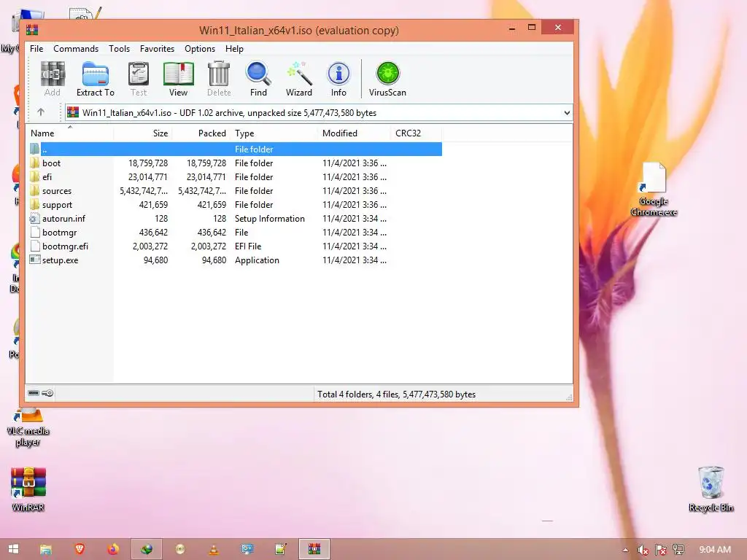Select the autorun.inf file icon
747x560 pixels.
35,218
